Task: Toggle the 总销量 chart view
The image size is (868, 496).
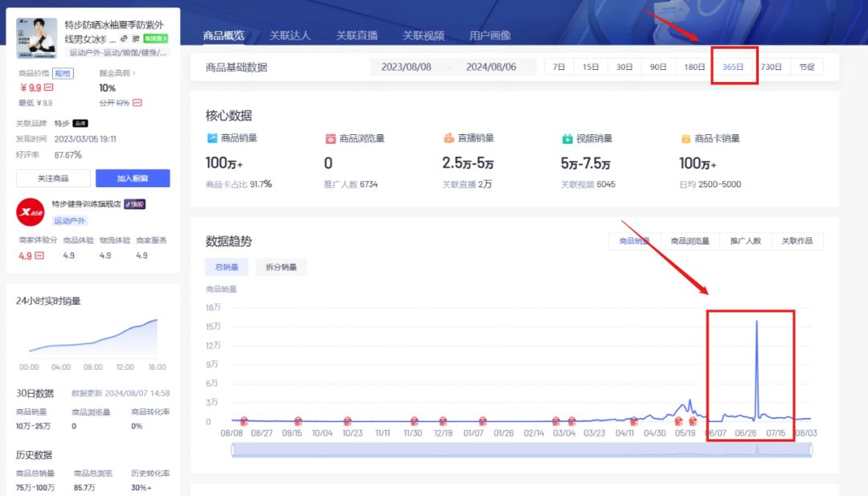Action: tap(227, 267)
